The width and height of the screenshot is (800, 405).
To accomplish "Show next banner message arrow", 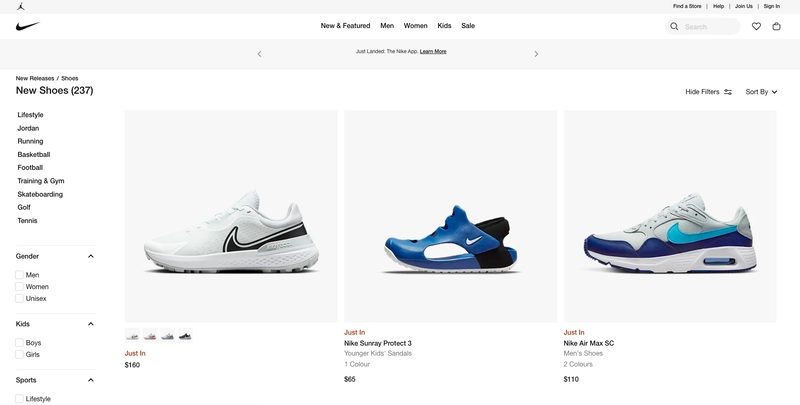I will (536, 54).
